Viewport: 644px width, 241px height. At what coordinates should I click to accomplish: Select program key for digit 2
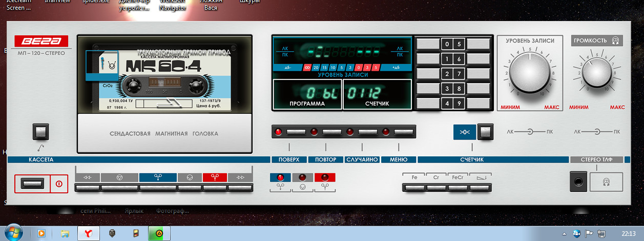429,74
